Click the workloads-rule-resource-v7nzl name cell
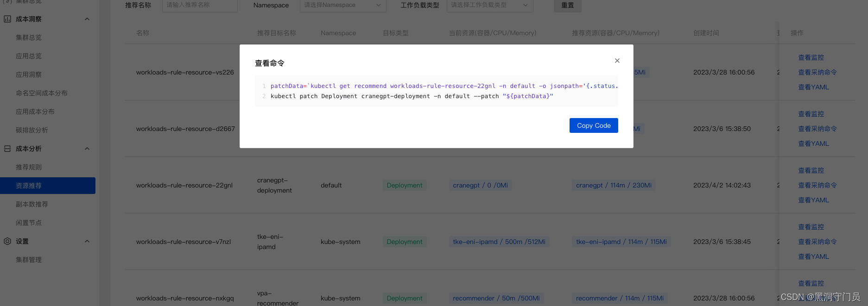 coord(183,242)
